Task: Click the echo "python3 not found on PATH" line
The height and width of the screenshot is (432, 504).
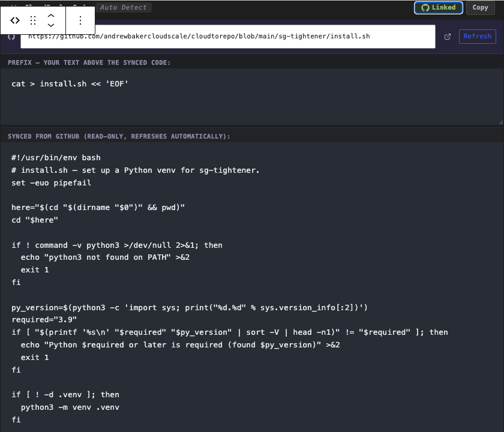Action: (x=105, y=257)
